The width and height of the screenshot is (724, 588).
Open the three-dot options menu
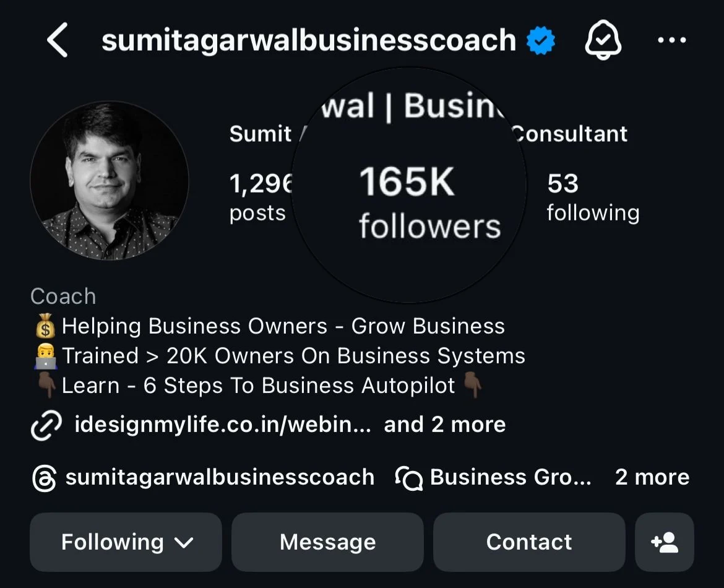point(672,39)
